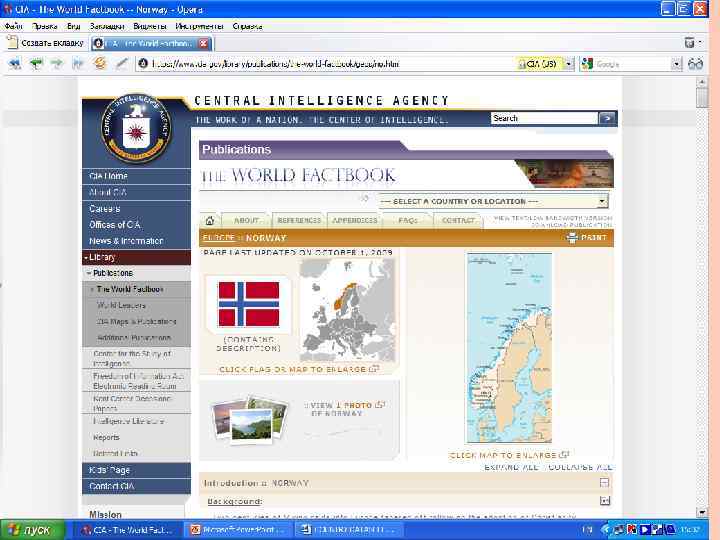720x540 pixels.
Task: Select the ABOUT tab
Action: point(246,220)
